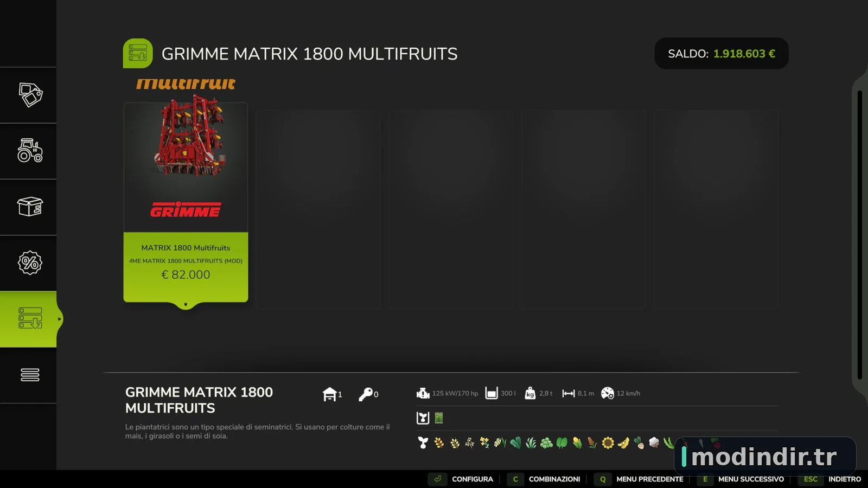Click the C key hint
Screen dimensions: 868x488
click(515, 479)
